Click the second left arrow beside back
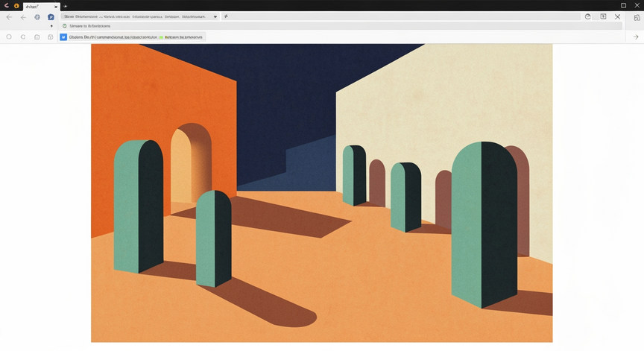The height and width of the screenshot is (351, 644). coord(23,17)
